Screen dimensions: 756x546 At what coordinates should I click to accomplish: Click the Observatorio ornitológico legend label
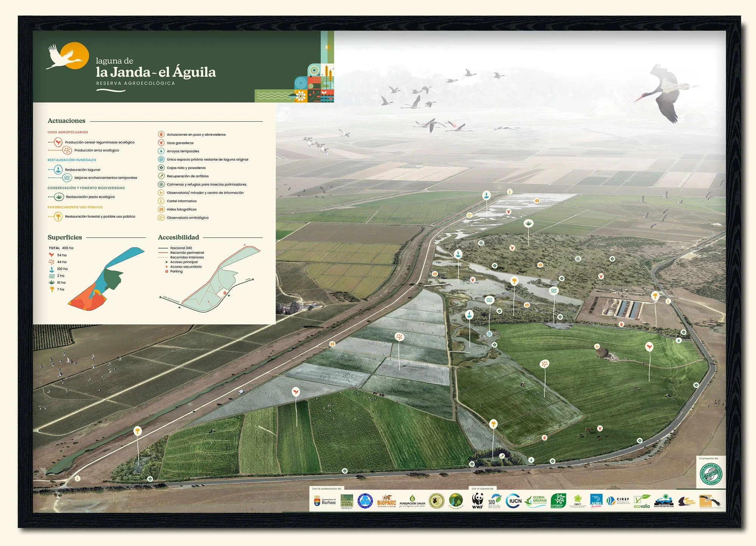[x=187, y=218]
